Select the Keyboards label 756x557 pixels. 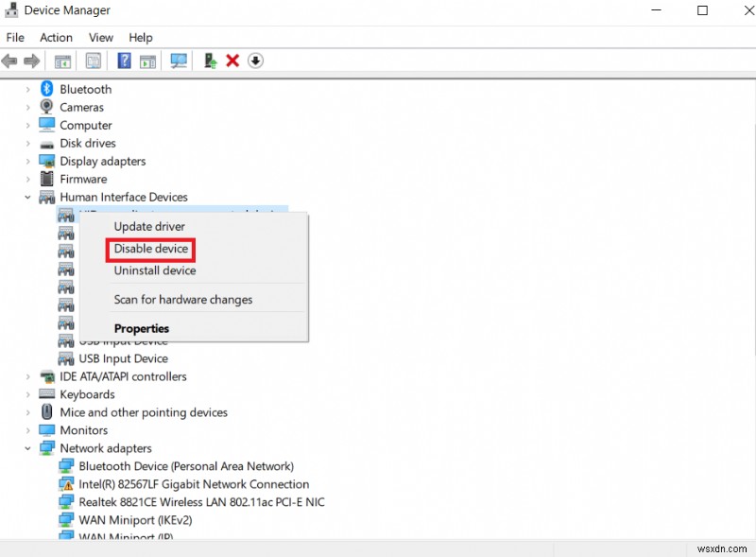click(87, 394)
